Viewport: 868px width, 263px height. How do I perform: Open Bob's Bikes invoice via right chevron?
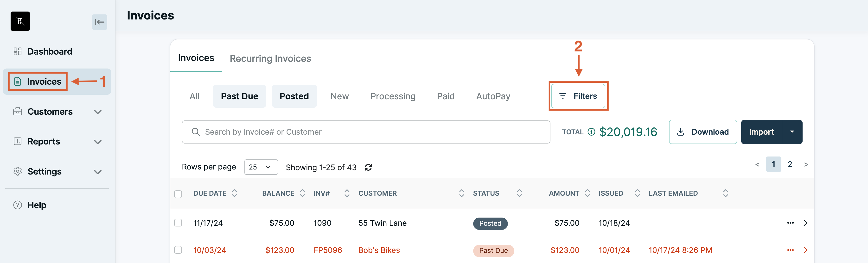805,250
